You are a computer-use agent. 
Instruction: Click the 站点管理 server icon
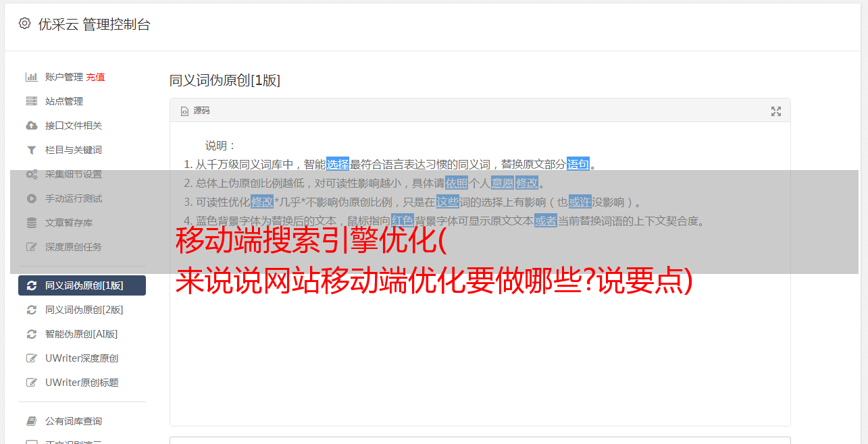click(x=31, y=101)
